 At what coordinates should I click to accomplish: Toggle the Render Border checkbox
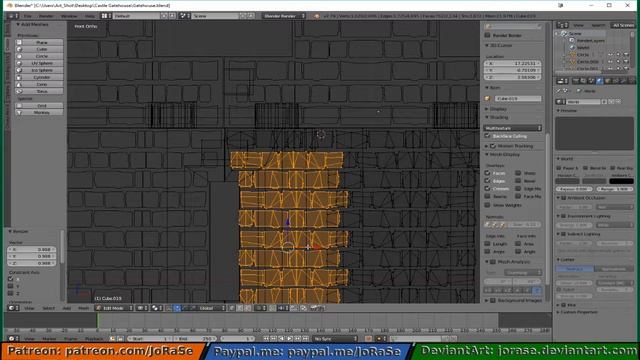point(487,36)
